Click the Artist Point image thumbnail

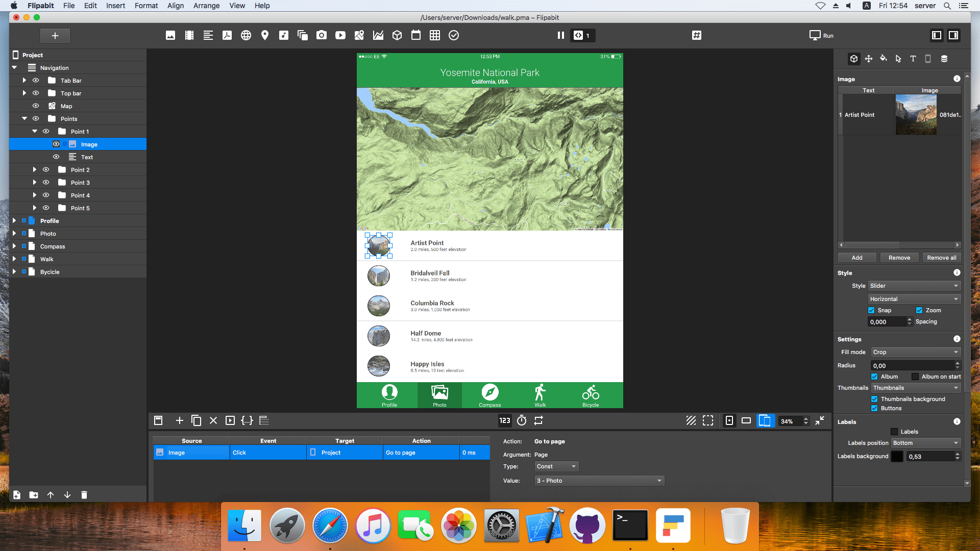coord(916,115)
